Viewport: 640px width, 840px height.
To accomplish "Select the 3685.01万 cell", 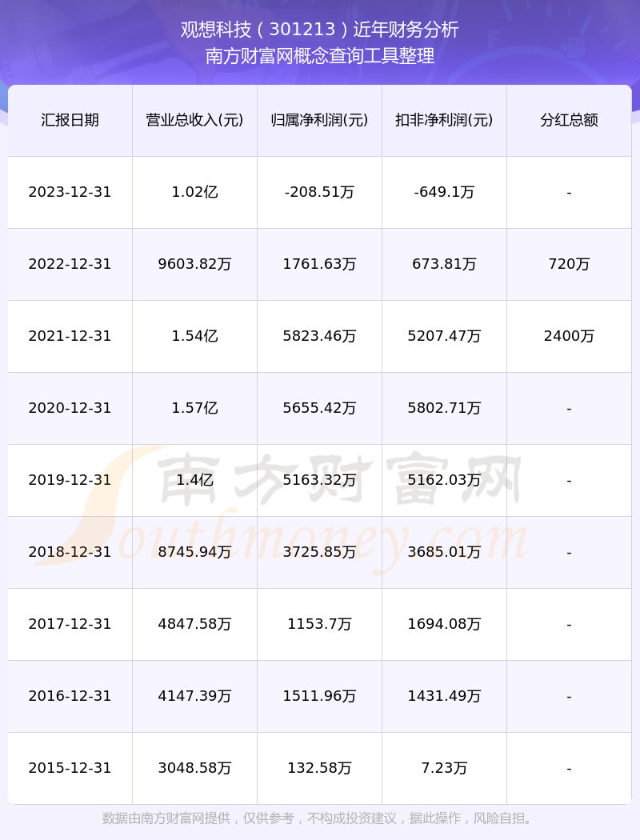I will point(445,552).
